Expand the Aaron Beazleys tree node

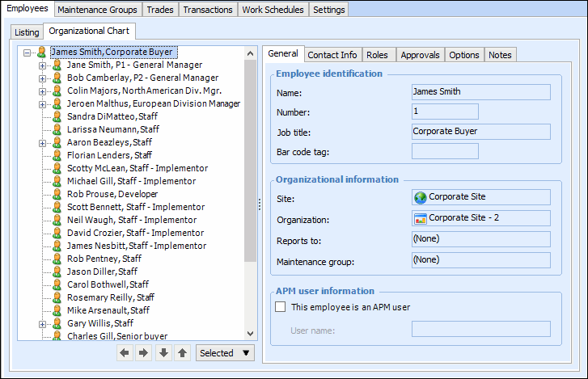[43, 143]
